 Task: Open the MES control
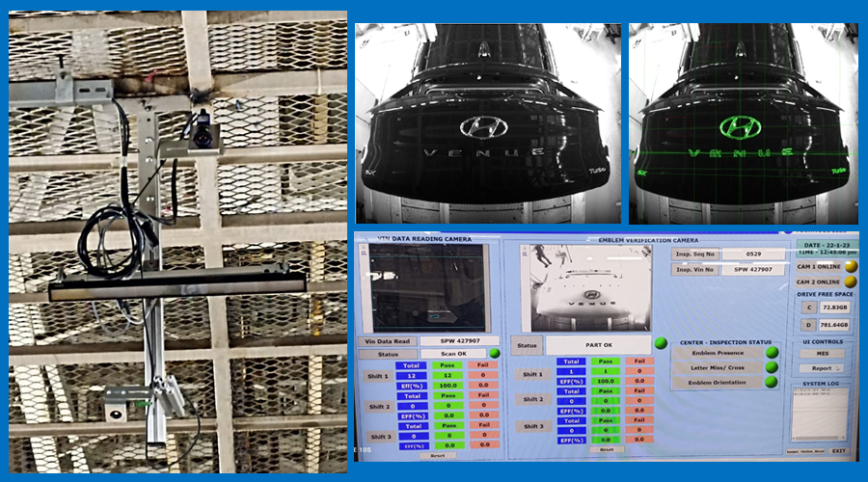(x=823, y=353)
